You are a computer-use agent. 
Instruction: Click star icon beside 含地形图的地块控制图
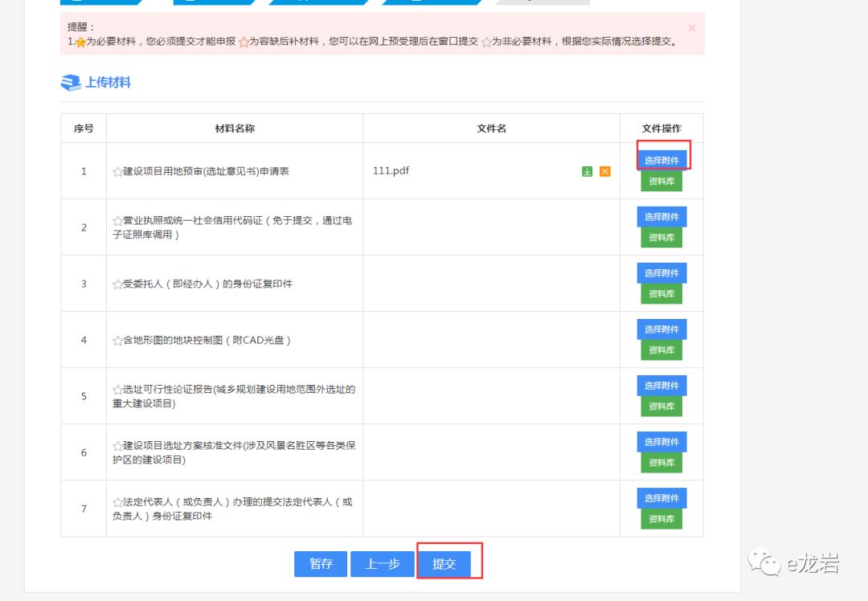117,341
